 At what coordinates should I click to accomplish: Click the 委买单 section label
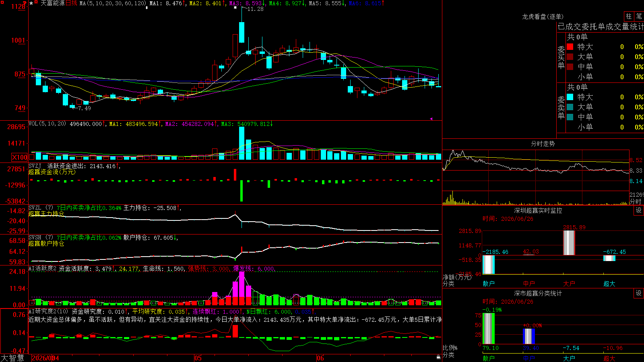561,57
